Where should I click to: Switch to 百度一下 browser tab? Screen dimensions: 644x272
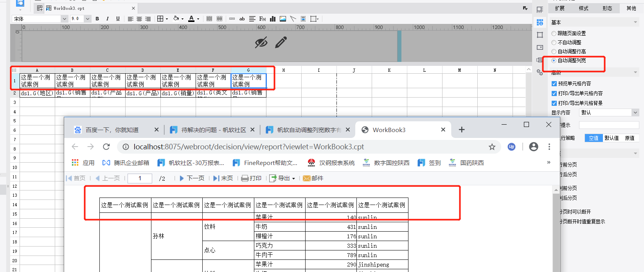coord(116,130)
